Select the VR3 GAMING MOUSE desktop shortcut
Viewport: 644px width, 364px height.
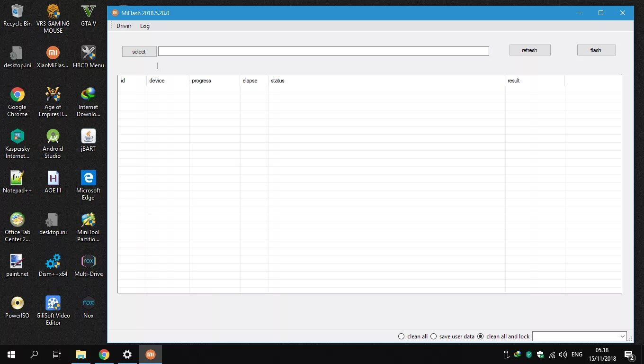pos(53,19)
